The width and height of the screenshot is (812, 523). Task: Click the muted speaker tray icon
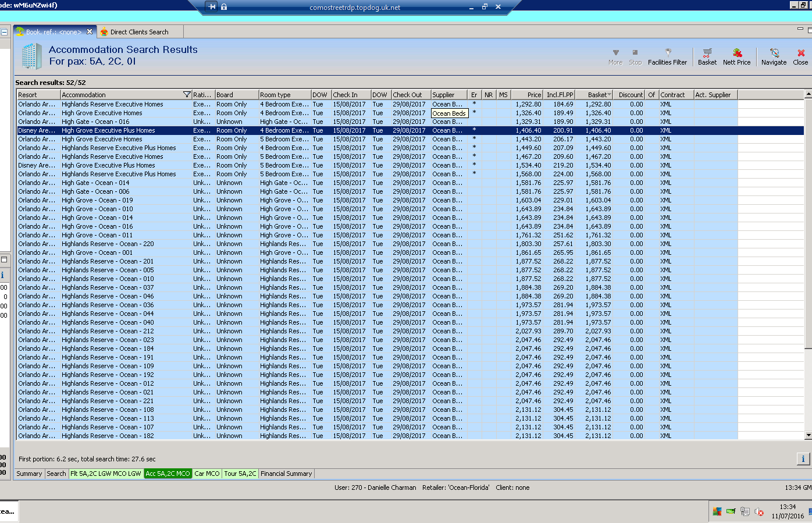click(x=758, y=512)
